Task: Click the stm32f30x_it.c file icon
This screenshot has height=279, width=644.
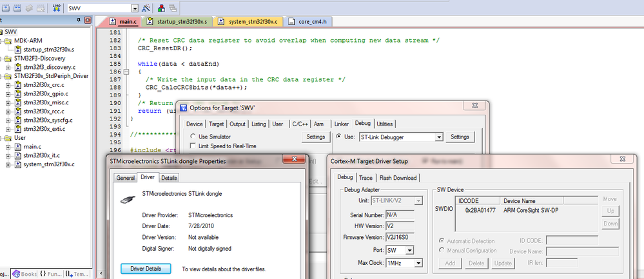Action: (x=18, y=155)
